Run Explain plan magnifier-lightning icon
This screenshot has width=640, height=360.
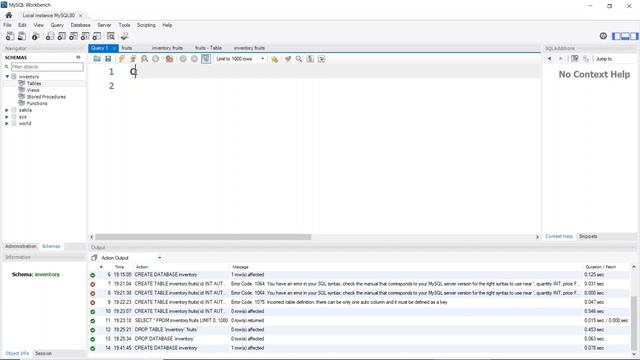click(x=144, y=59)
